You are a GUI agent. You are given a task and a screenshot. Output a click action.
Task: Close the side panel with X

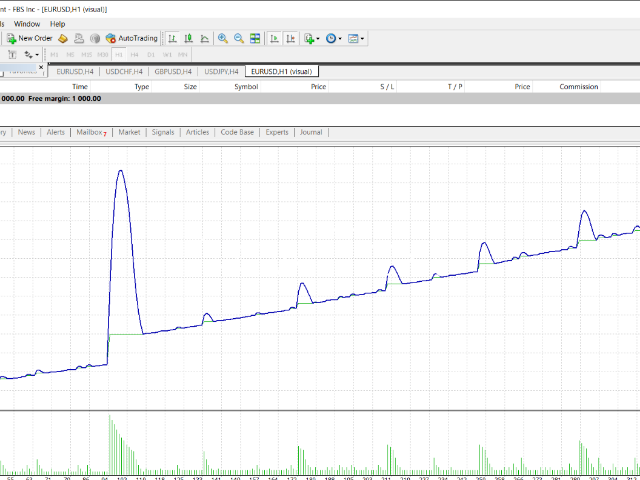click(x=41, y=67)
